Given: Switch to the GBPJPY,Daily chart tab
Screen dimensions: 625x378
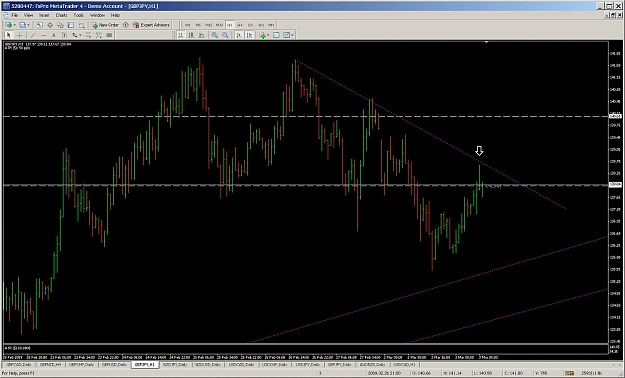Looking at the screenshot, I should tap(341, 364).
